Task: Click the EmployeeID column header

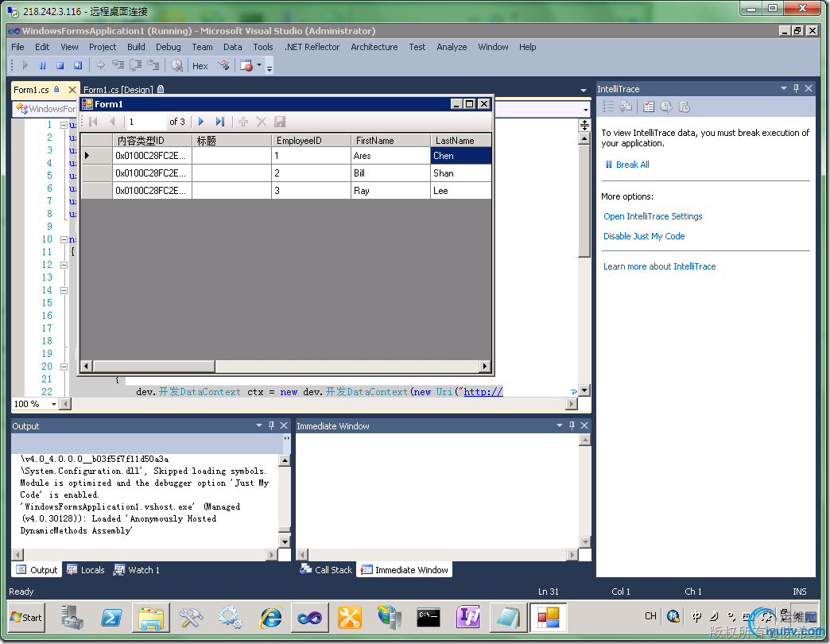Action: (311, 141)
